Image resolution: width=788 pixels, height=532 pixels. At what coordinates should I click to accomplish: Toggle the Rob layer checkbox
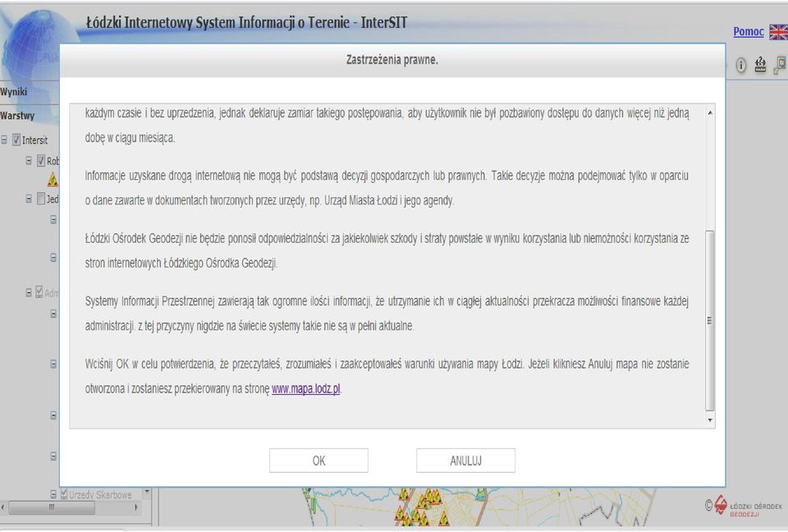point(41,160)
